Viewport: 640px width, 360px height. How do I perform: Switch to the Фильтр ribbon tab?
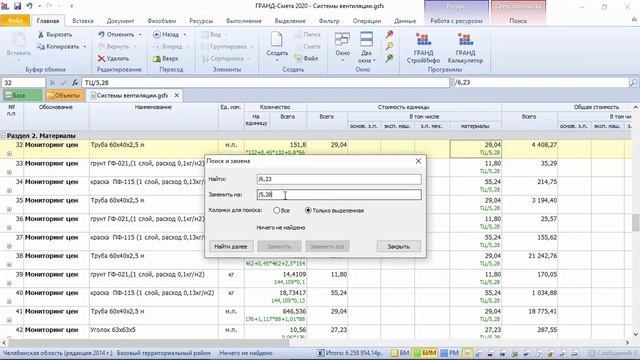pos(329,21)
